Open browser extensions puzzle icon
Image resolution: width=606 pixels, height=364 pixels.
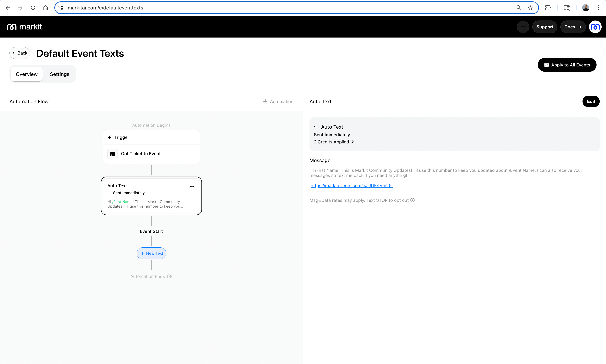(548, 8)
